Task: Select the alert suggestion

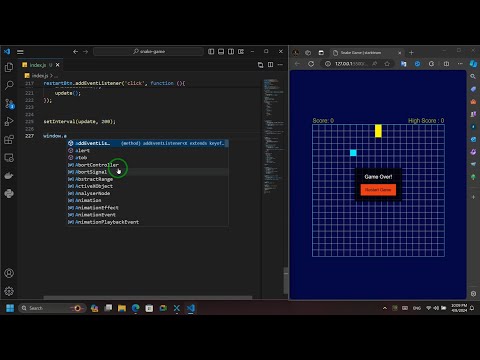Action: pyautogui.click(x=148, y=150)
